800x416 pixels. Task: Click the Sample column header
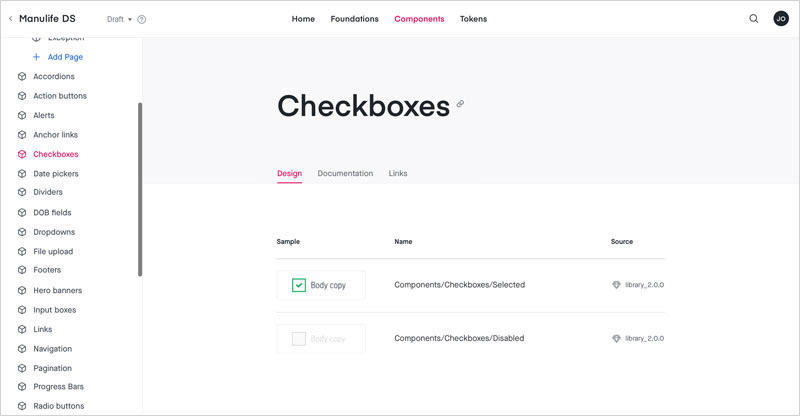tap(288, 241)
